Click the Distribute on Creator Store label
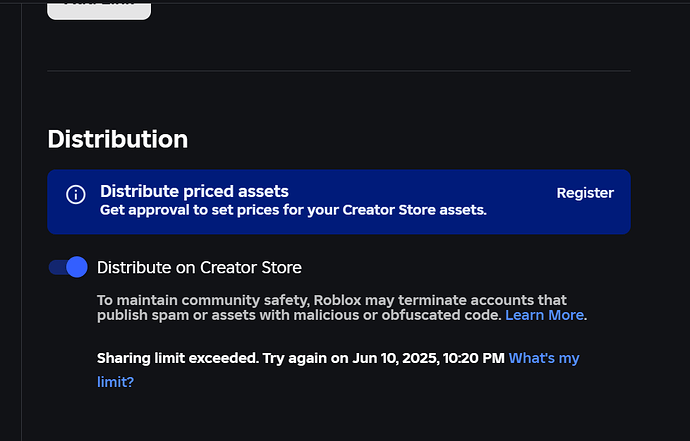The image size is (690, 441). click(199, 267)
